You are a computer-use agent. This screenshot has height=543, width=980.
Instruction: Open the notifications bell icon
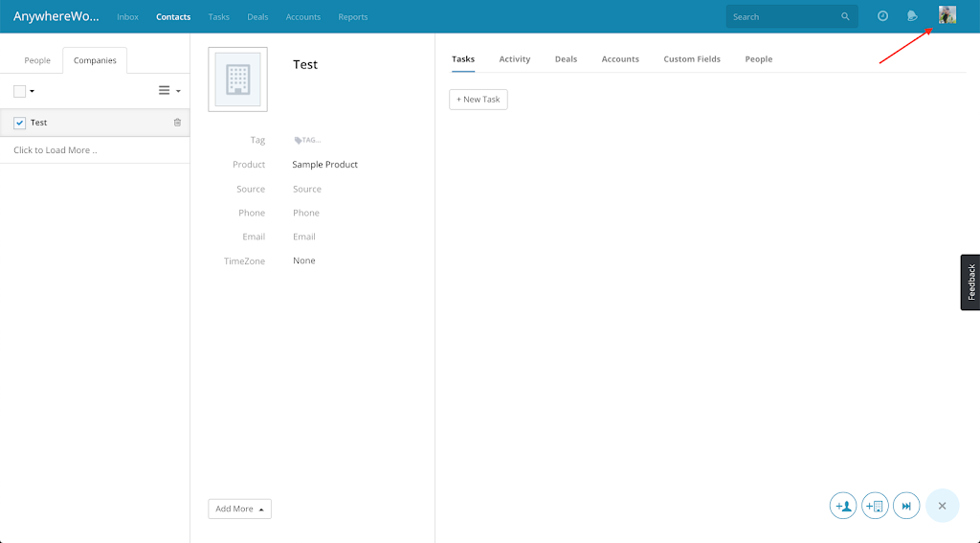pos(912,16)
